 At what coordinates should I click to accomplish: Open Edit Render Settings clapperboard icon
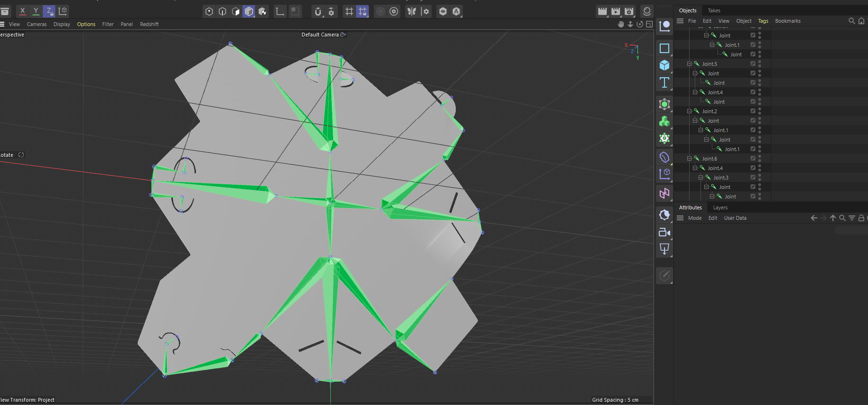[629, 11]
